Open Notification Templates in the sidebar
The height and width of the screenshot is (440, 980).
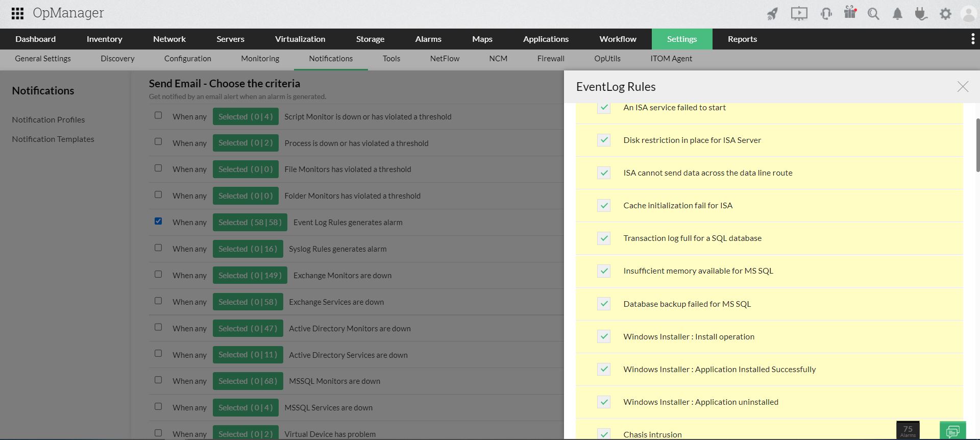coord(53,139)
